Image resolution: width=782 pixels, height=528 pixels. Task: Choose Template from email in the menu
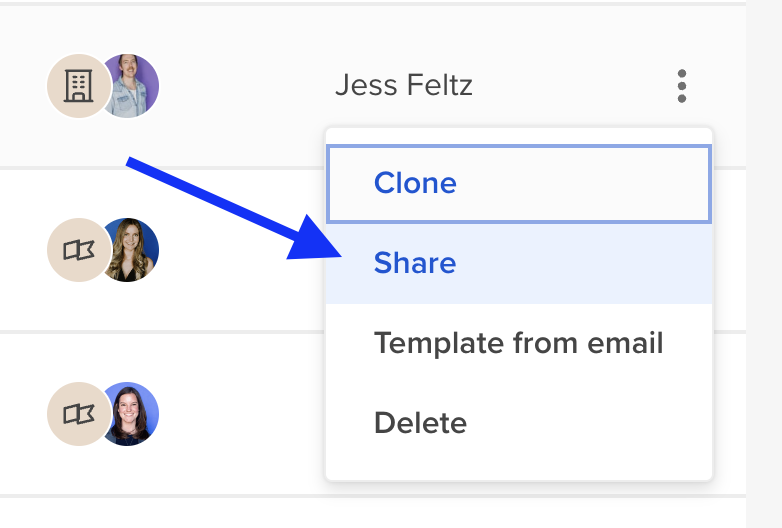coord(519,343)
